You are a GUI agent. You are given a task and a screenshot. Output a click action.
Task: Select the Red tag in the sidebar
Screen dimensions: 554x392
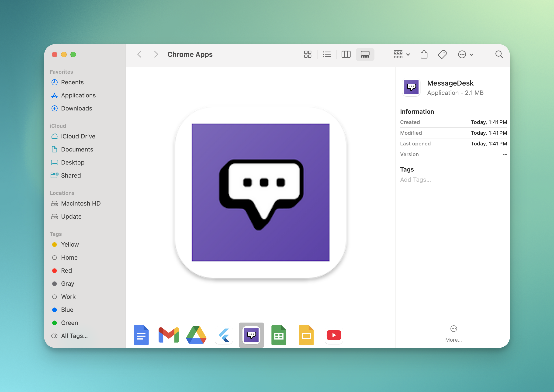point(66,270)
